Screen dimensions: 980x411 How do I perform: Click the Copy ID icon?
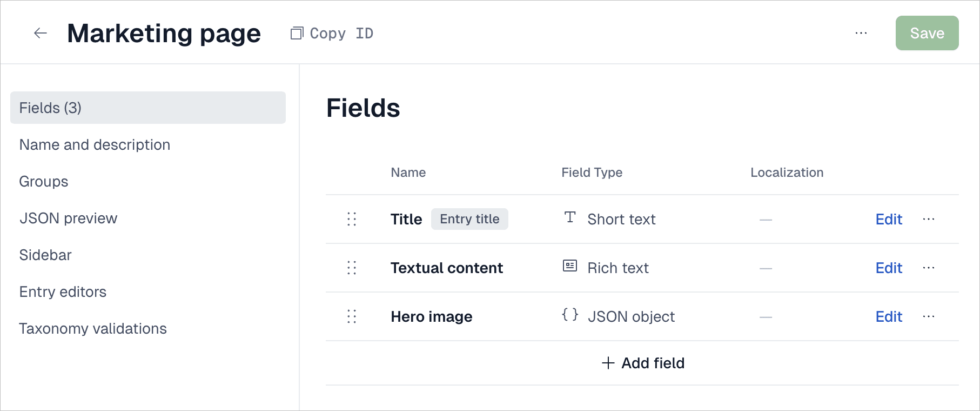[x=297, y=34]
